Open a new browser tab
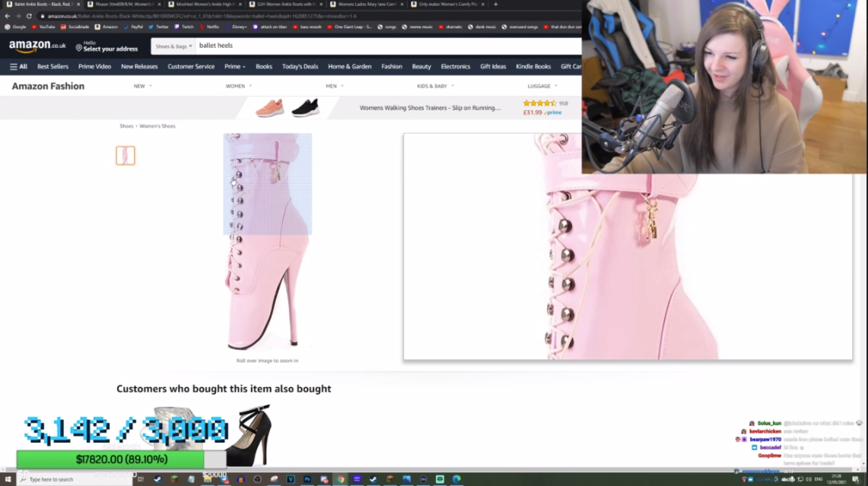The width and height of the screenshot is (868, 486). pos(495,5)
